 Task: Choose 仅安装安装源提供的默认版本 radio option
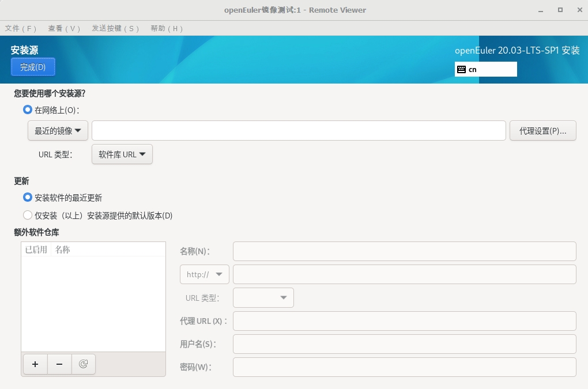click(x=28, y=216)
